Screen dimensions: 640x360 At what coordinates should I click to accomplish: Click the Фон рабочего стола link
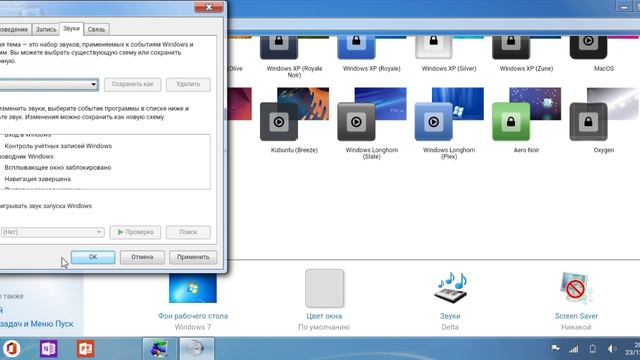pyautogui.click(x=193, y=316)
